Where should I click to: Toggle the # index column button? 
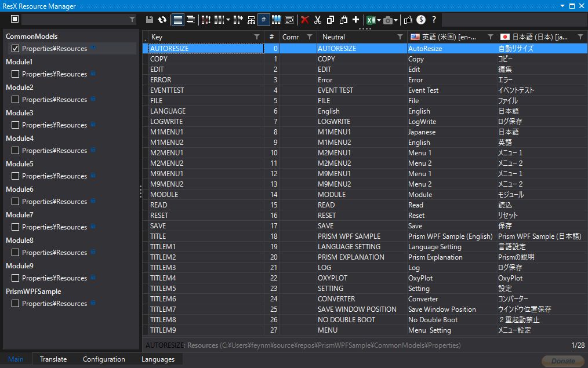(263, 20)
